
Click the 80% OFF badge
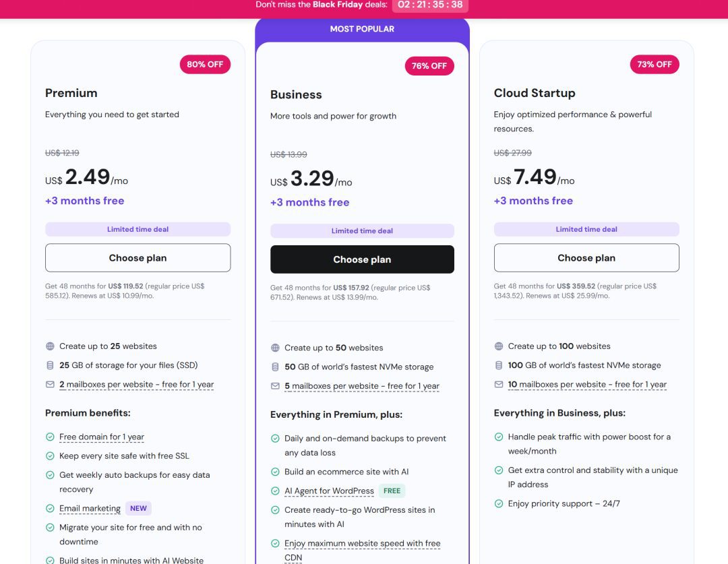click(x=205, y=65)
